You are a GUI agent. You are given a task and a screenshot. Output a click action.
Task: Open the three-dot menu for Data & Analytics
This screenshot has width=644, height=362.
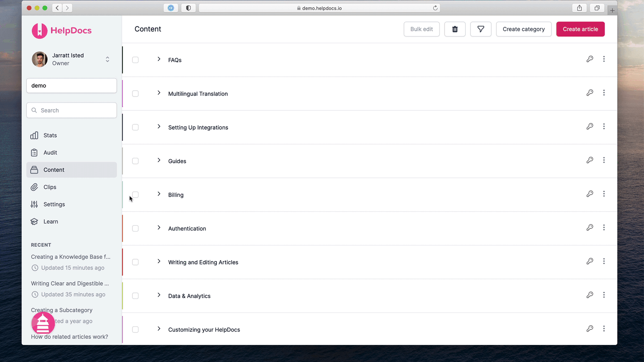(x=604, y=295)
